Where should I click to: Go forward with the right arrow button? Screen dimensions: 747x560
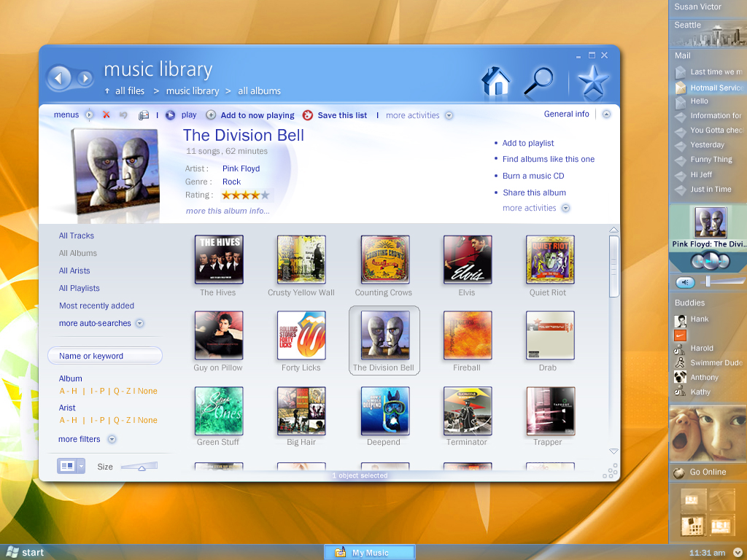85,77
